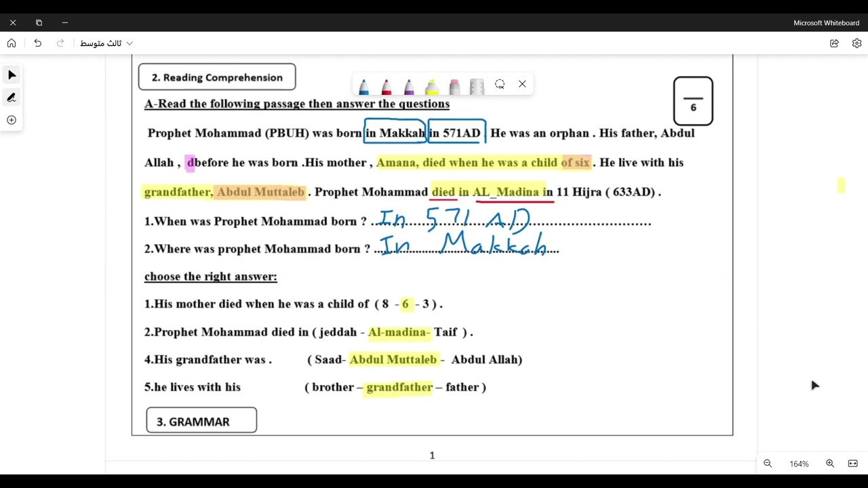Select the lasso selection tool
The image size is (868, 488).
pos(500,84)
